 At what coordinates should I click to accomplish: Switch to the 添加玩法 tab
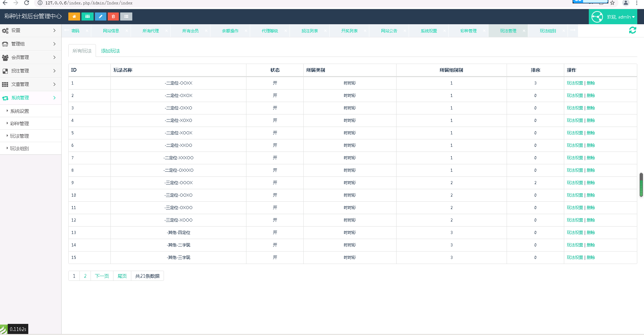(110, 51)
